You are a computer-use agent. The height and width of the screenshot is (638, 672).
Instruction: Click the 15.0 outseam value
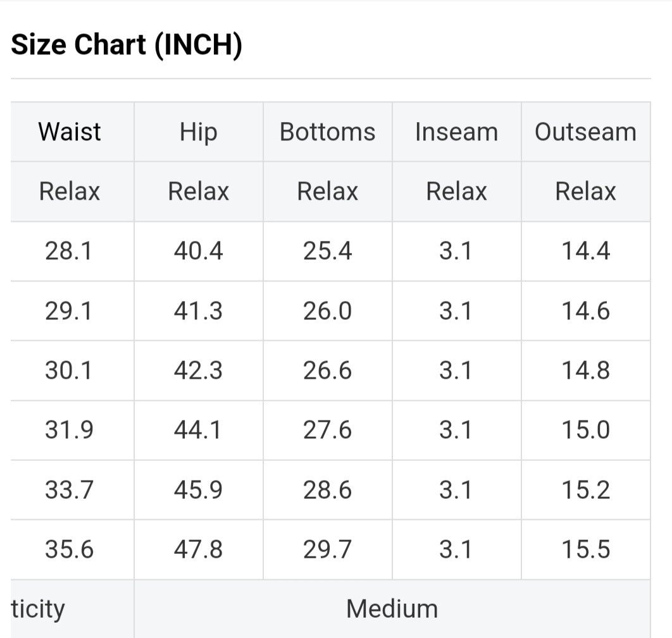585,430
